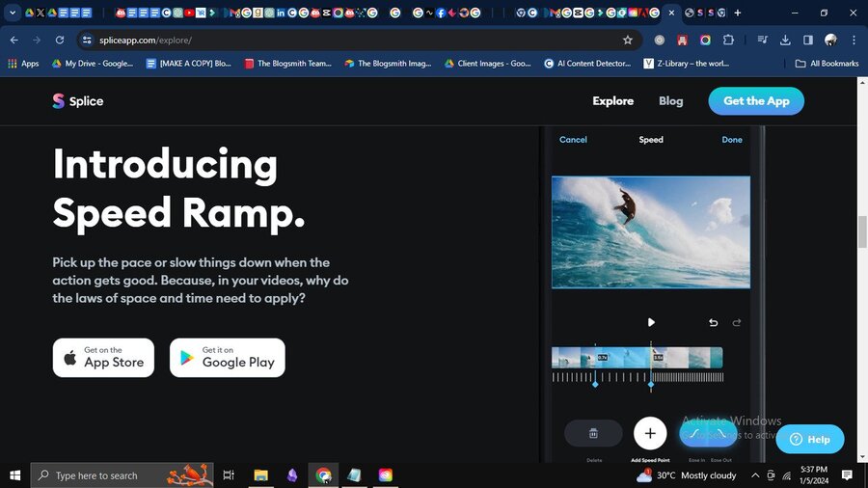Select the right blue speed point marker

point(651,384)
